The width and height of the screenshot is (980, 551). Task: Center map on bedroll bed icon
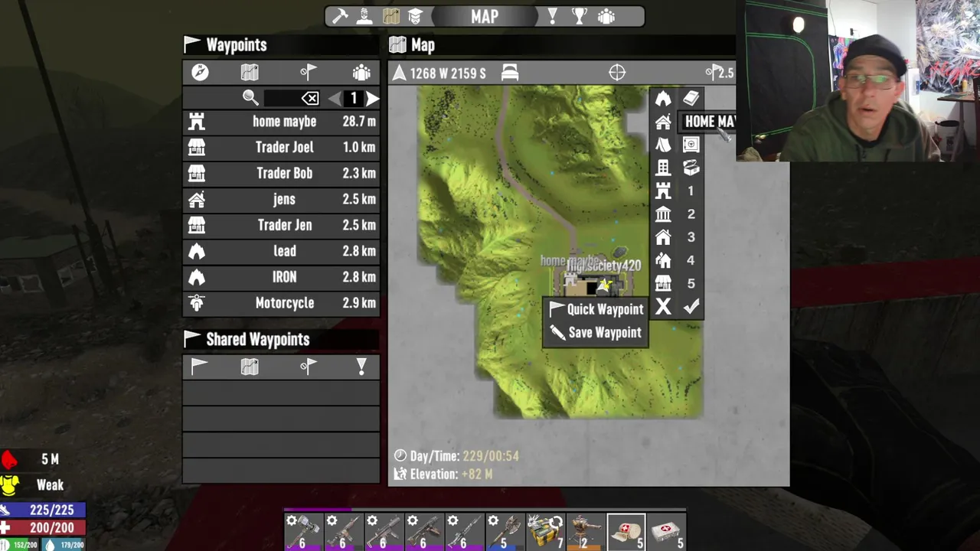[x=510, y=73]
